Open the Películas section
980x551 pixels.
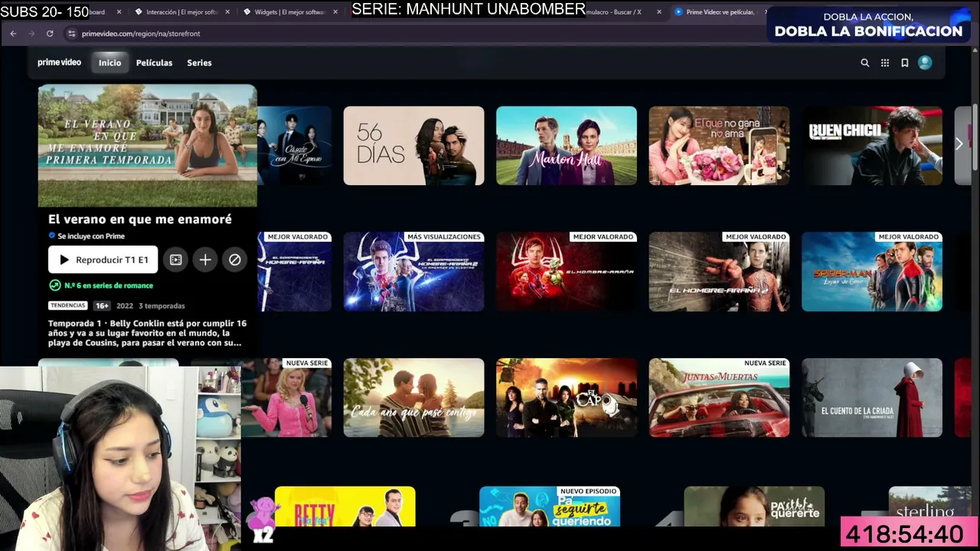pyautogui.click(x=154, y=63)
